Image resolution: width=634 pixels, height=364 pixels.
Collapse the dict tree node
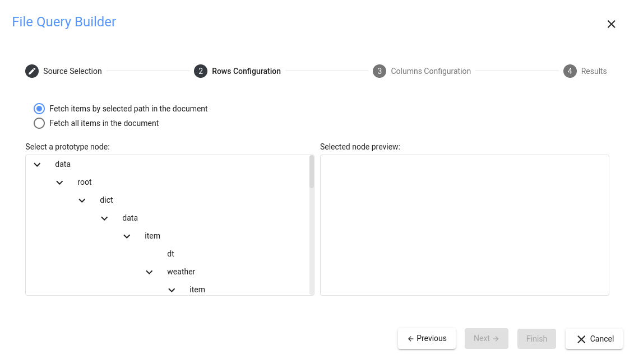pyautogui.click(x=82, y=200)
